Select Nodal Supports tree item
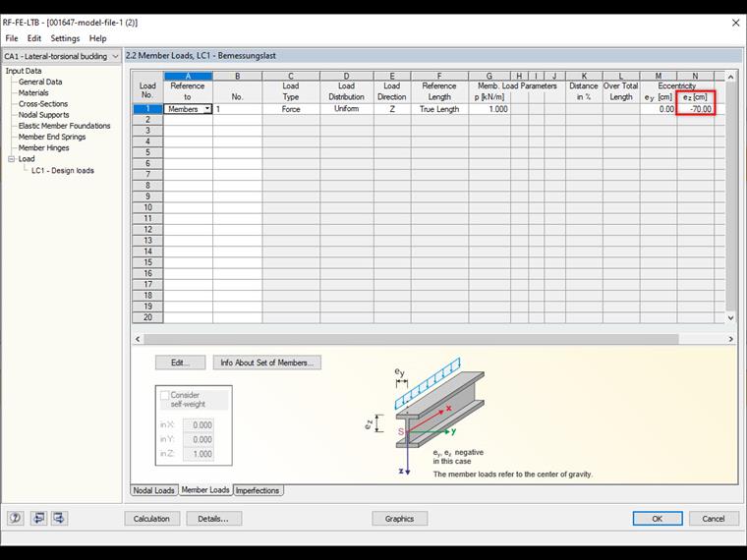This screenshot has height=560, width=747. 44,115
